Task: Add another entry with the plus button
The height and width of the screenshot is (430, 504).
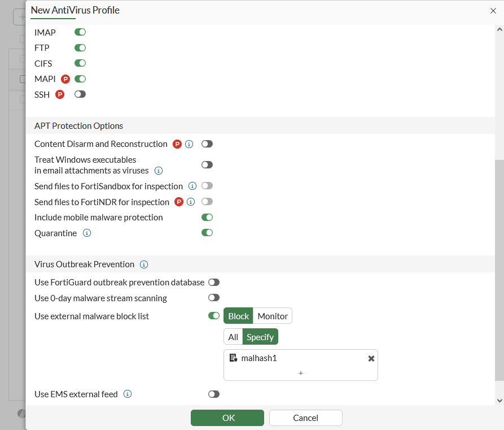Action: [x=301, y=373]
